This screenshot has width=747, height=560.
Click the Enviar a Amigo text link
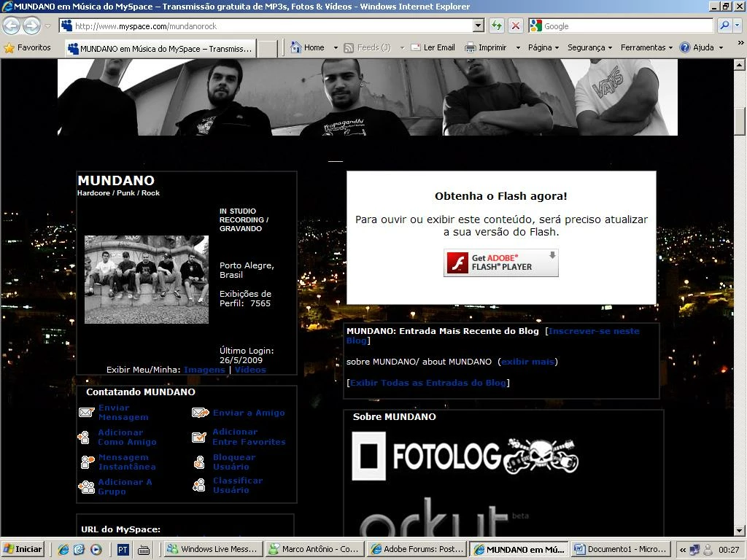tap(249, 413)
